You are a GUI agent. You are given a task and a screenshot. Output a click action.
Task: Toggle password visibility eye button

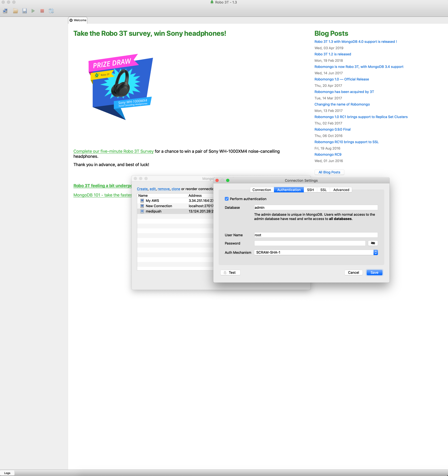coord(373,243)
